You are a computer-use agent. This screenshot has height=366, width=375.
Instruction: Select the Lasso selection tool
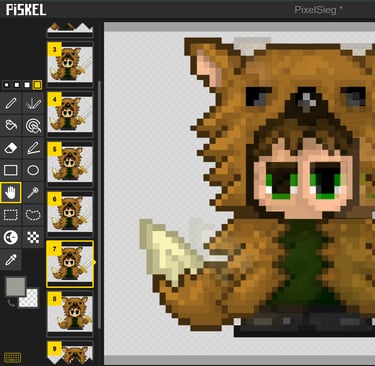[x=33, y=215]
